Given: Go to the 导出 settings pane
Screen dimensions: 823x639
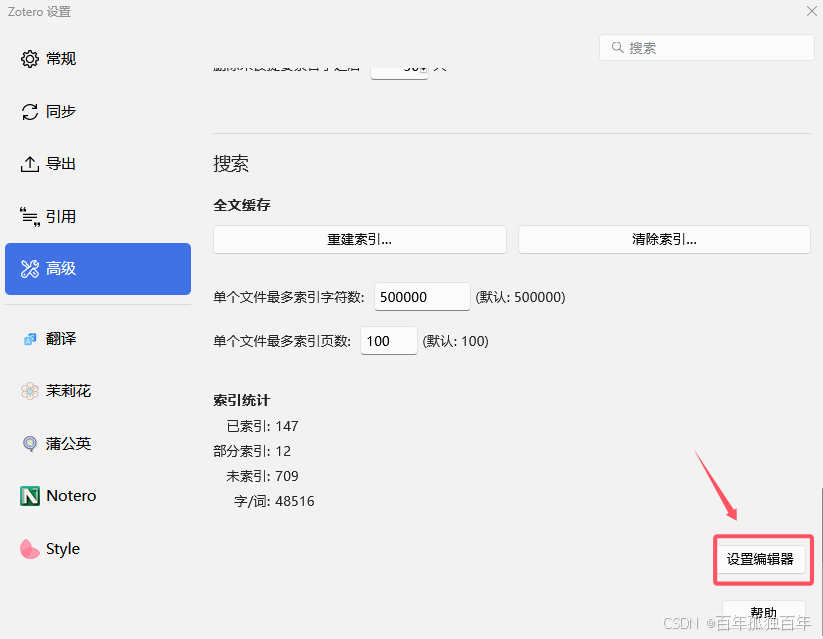Looking at the screenshot, I should point(98,164).
